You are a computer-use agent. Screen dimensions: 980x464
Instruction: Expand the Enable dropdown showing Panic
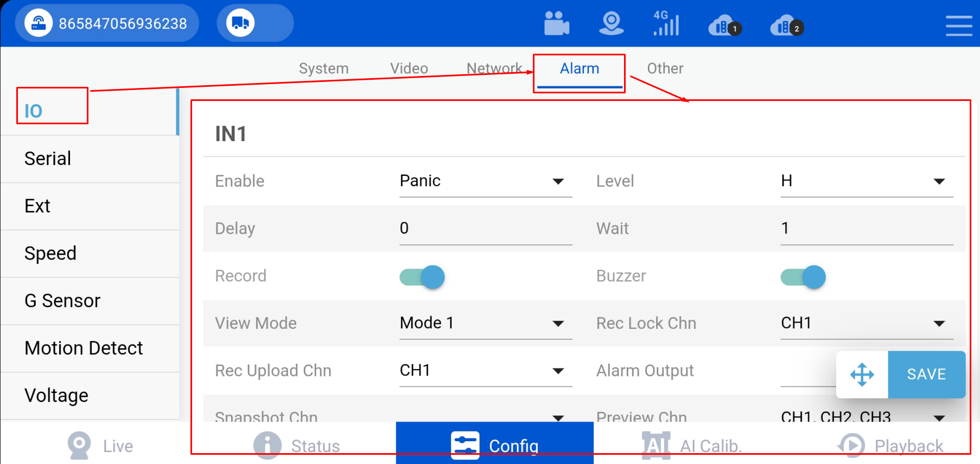(x=486, y=181)
